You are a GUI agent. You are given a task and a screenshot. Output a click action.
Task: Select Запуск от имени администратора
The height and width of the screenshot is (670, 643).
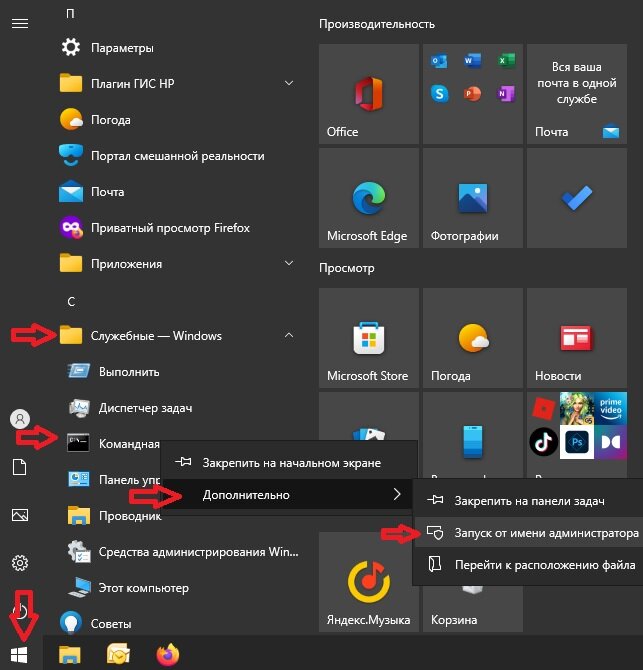[528, 533]
